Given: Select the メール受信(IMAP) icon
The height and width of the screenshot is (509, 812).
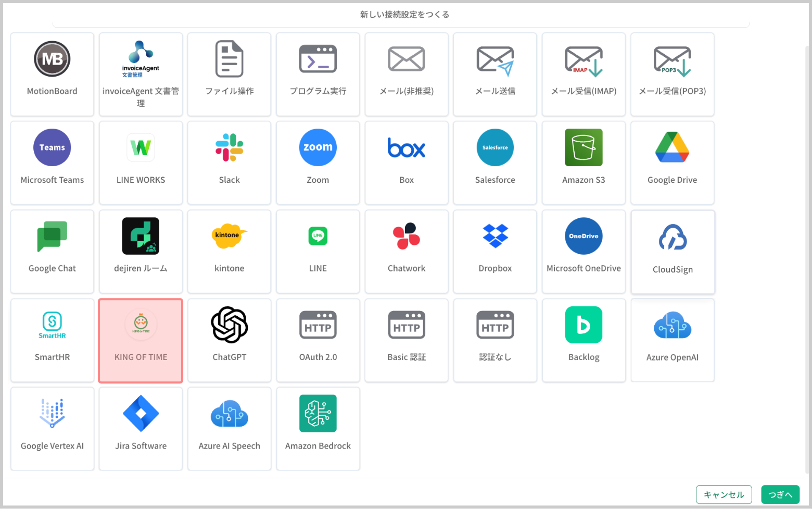Looking at the screenshot, I should (584, 60).
